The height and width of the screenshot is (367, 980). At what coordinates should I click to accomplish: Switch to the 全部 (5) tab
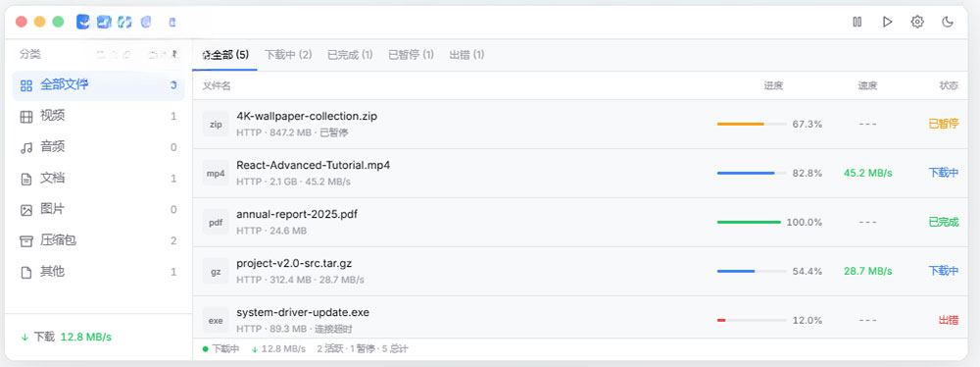[x=225, y=55]
